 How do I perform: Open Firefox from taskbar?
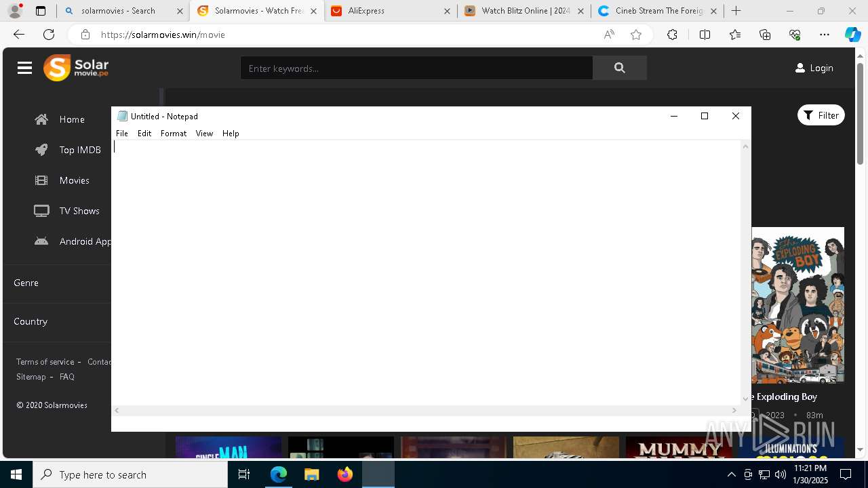345,474
